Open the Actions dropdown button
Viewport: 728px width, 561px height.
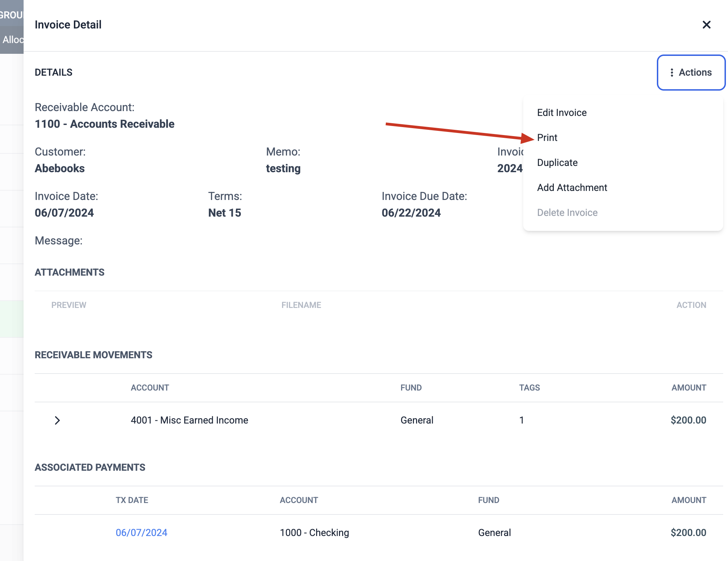691,73
